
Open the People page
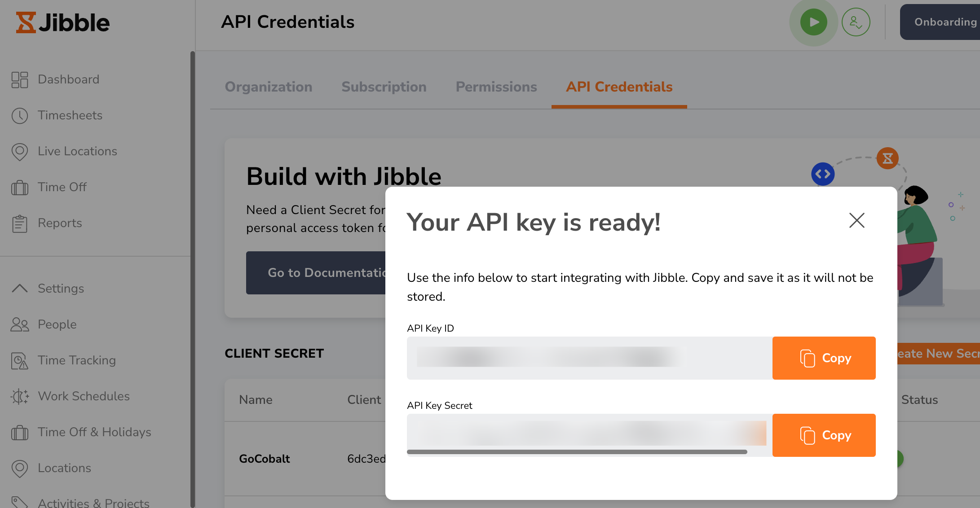point(57,324)
